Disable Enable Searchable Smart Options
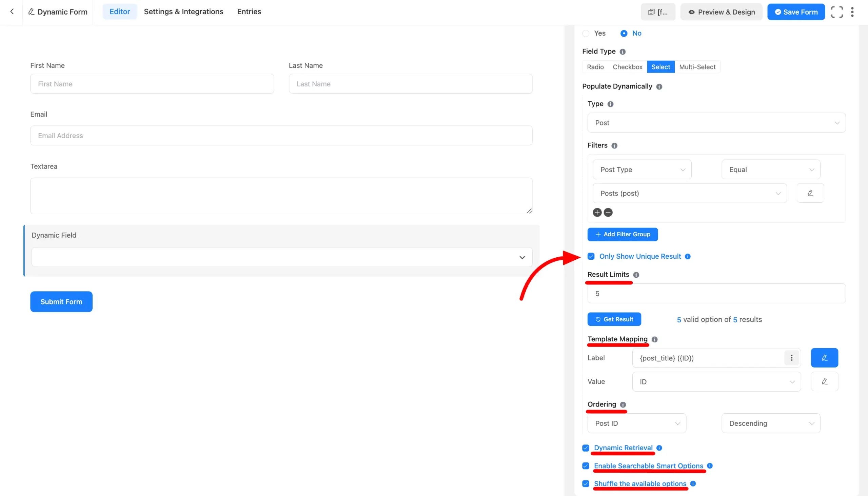The height and width of the screenshot is (496, 868). point(586,466)
